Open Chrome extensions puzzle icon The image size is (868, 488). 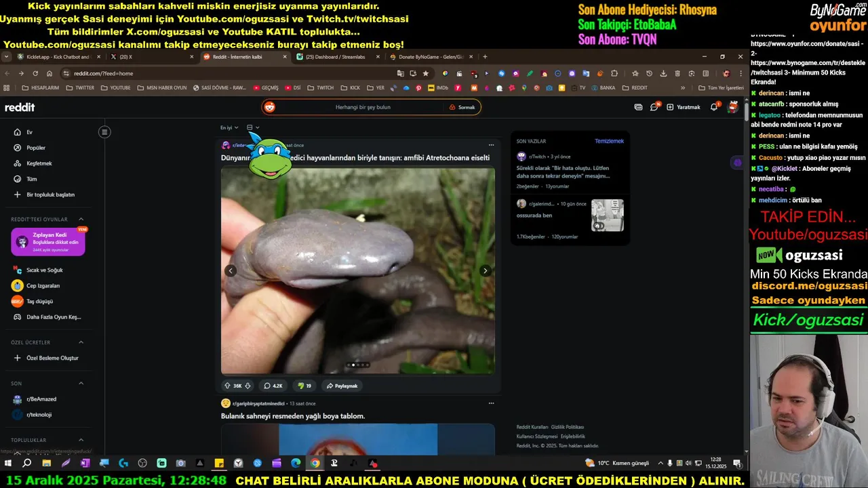tap(614, 73)
